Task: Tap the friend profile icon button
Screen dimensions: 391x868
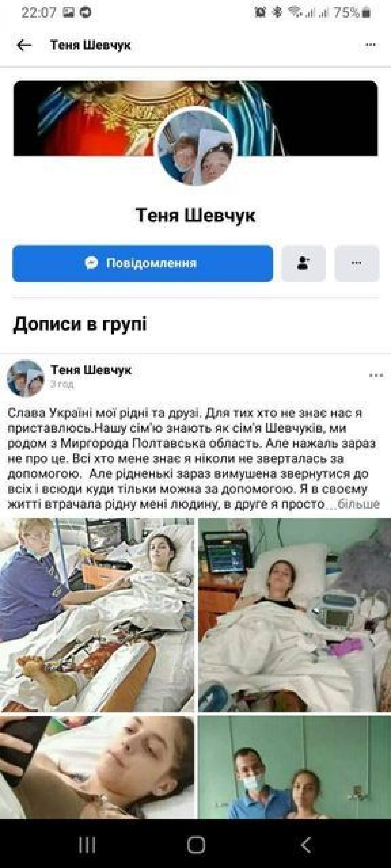Action: tap(304, 263)
